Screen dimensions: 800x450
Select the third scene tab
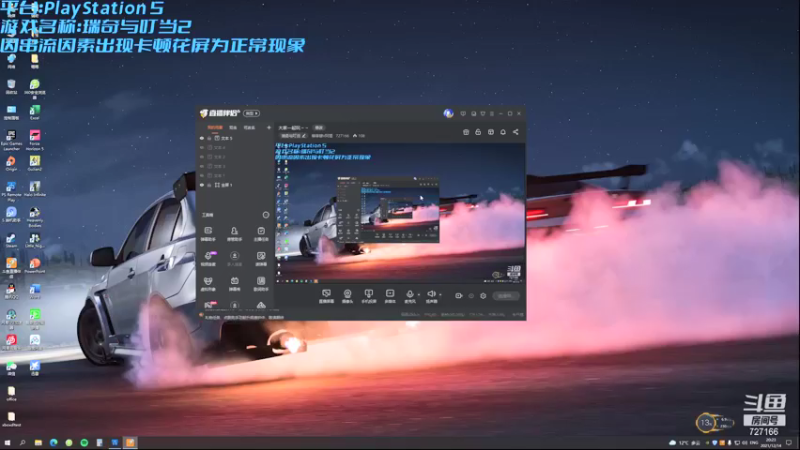pos(249,128)
